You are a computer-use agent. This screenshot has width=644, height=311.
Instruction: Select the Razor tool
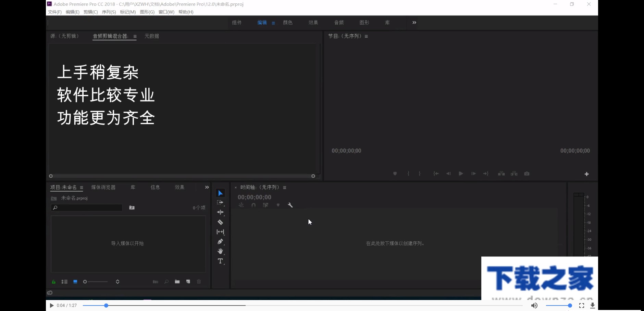220,222
